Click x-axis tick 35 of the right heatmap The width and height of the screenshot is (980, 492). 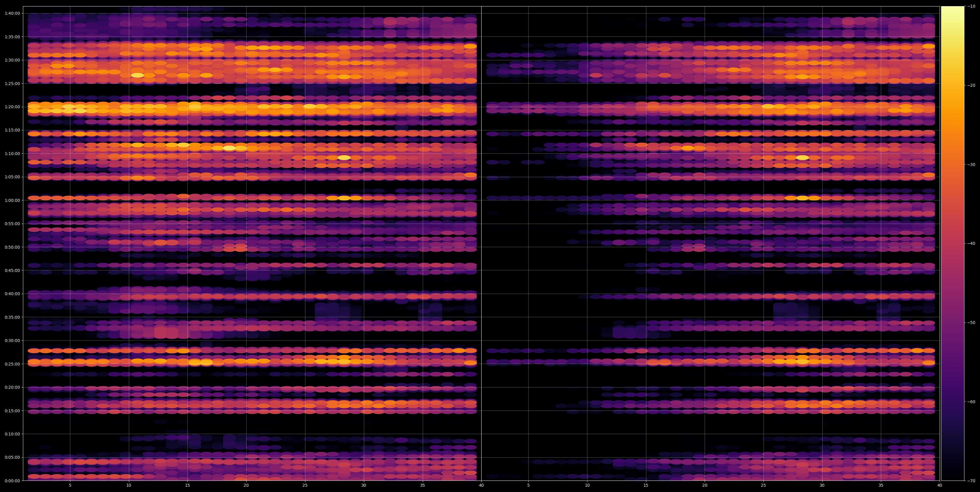pyautogui.click(x=881, y=486)
